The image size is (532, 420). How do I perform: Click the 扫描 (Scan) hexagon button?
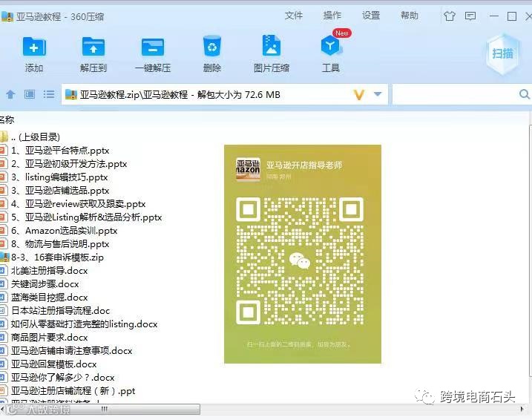[x=503, y=53]
